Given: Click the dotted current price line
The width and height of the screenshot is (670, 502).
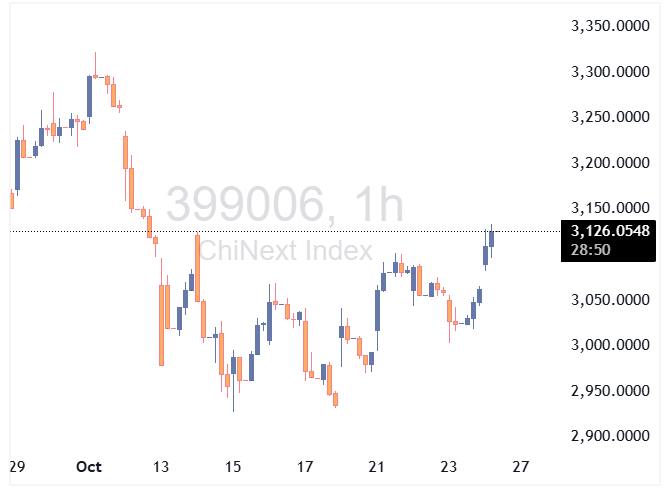Looking at the screenshot, I should pyautogui.click(x=300, y=231).
